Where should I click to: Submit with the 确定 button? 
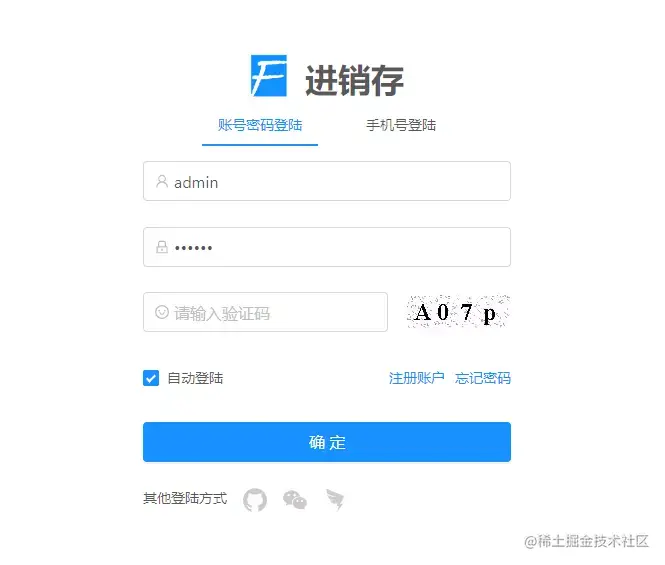(x=327, y=442)
